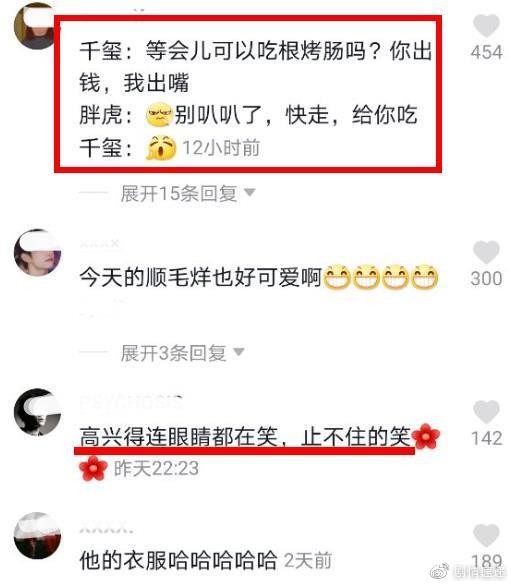Open the third commenter's avatar profile
Screen dimensions: 511x587
[37, 412]
